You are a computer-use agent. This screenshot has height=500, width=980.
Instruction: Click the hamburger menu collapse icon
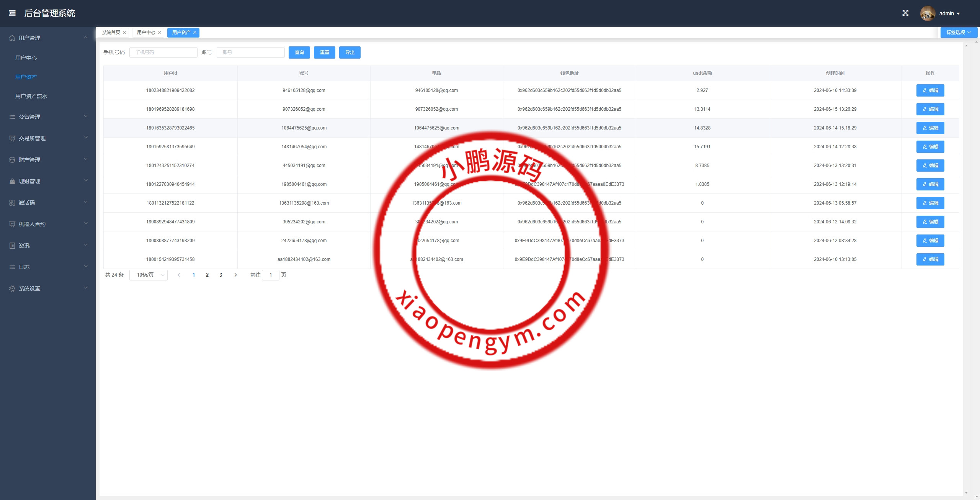pyautogui.click(x=12, y=13)
